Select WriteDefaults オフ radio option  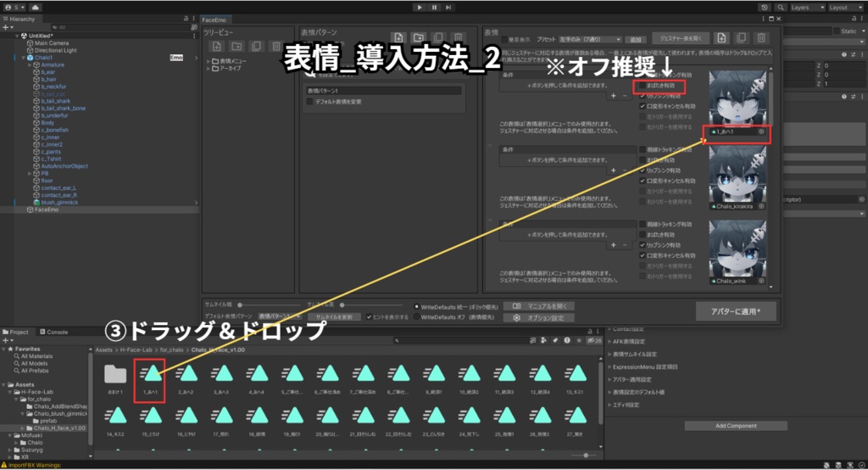click(417, 317)
